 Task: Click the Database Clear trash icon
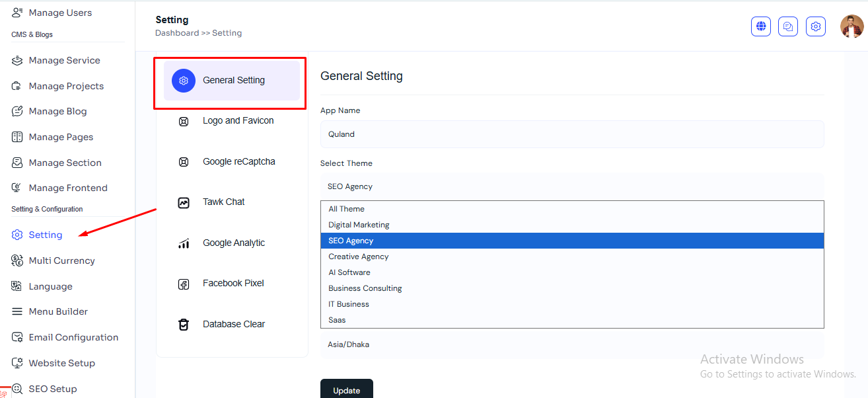tap(184, 325)
